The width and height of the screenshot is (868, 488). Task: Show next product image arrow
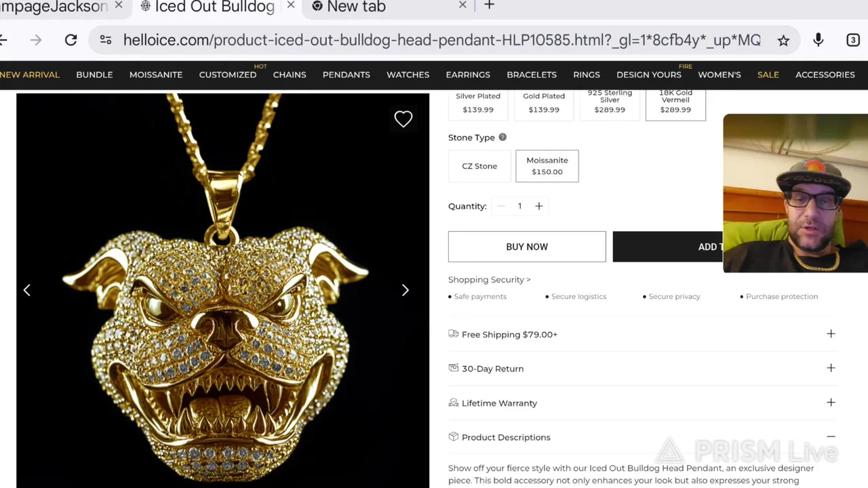tap(406, 290)
